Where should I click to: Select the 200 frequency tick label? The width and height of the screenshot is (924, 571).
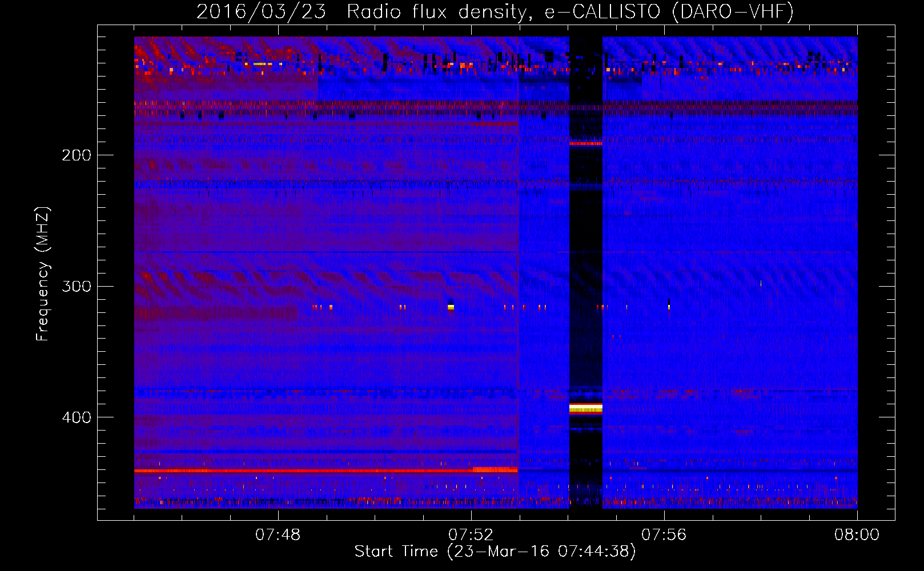tap(77, 155)
